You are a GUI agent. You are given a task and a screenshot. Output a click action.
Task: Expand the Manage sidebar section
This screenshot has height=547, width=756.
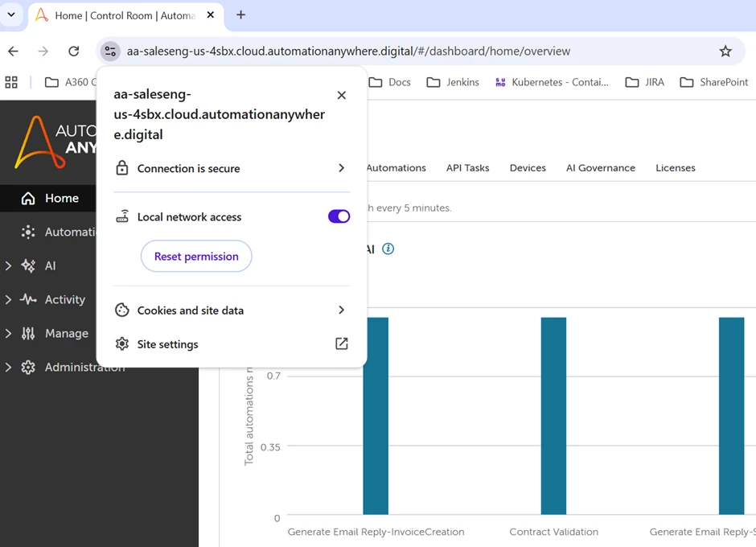point(8,333)
